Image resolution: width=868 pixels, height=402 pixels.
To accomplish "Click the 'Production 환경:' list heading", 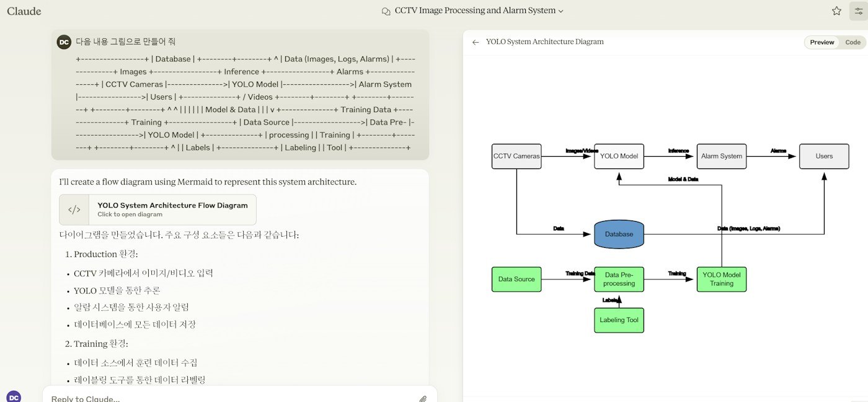I will (105, 254).
